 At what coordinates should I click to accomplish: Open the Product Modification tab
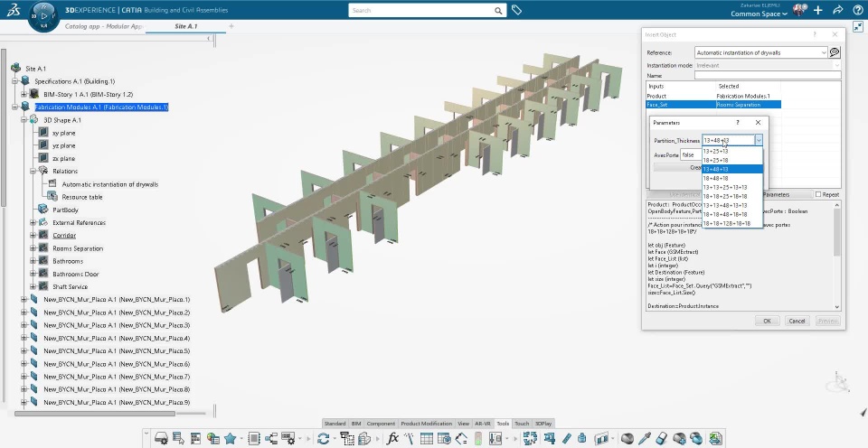pyautogui.click(x=426, y=423)
